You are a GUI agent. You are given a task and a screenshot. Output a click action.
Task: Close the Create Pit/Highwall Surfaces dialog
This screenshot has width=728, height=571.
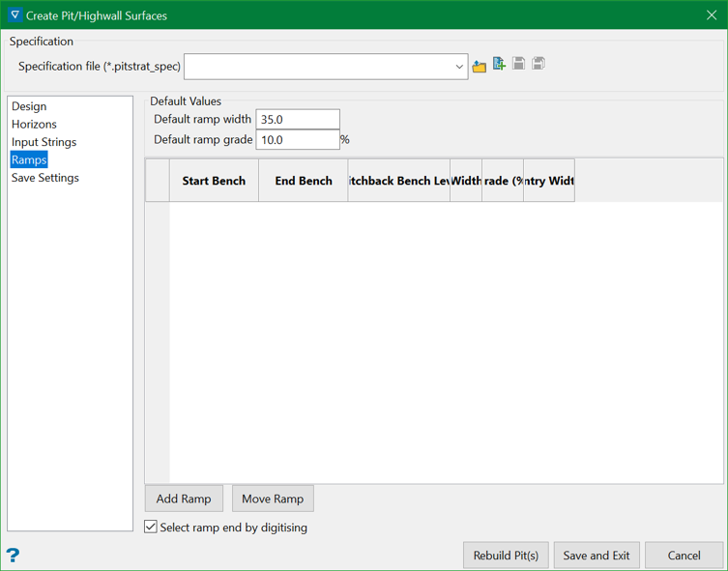point(712,15)
